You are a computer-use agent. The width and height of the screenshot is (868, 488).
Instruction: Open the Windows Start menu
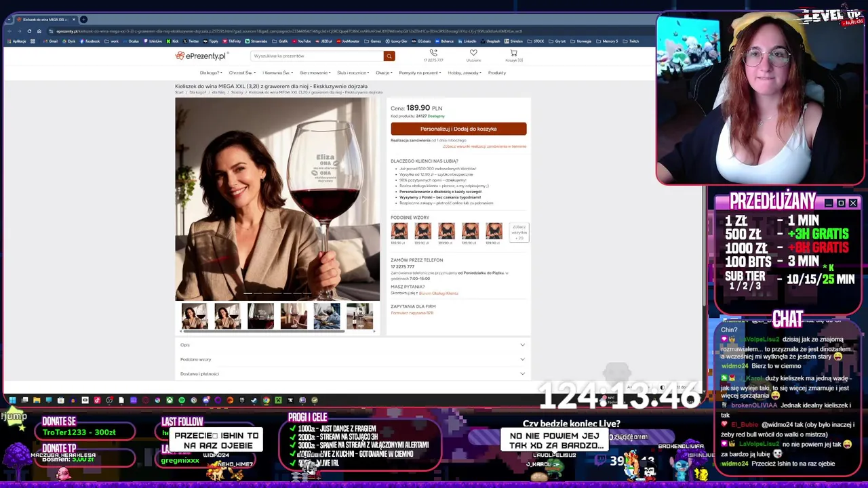12,400
